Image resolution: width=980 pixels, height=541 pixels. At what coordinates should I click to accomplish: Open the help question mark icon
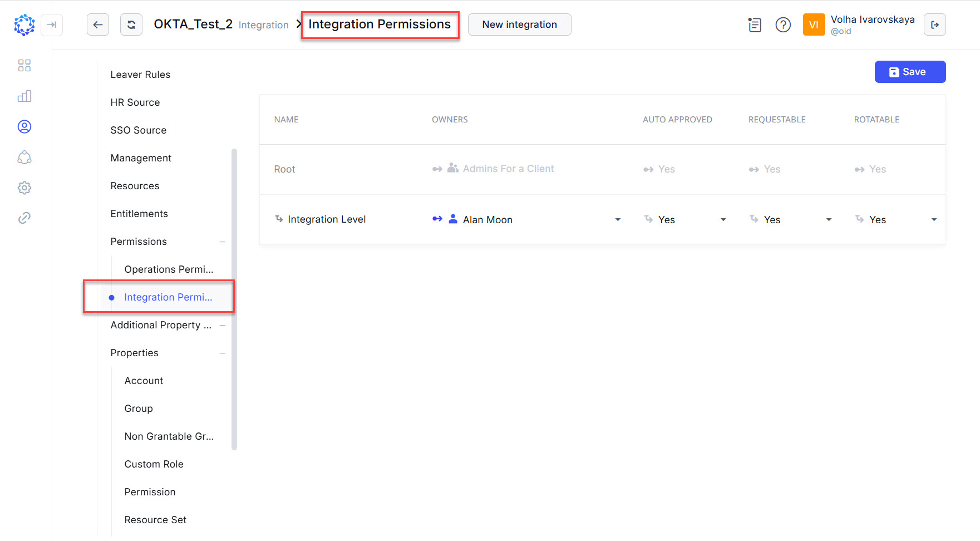pyautogui.click(x=783, y=24)
